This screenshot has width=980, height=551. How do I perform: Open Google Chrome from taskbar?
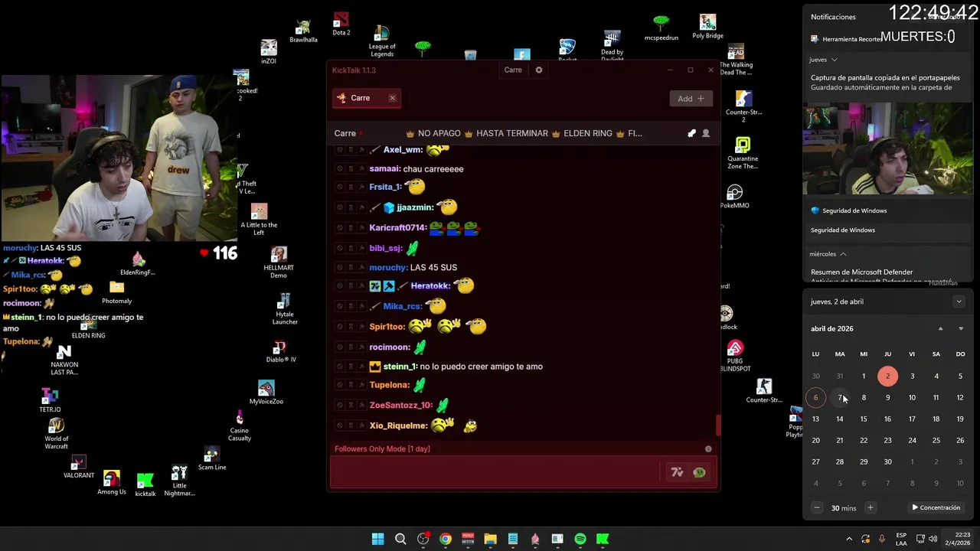(446, 539)
